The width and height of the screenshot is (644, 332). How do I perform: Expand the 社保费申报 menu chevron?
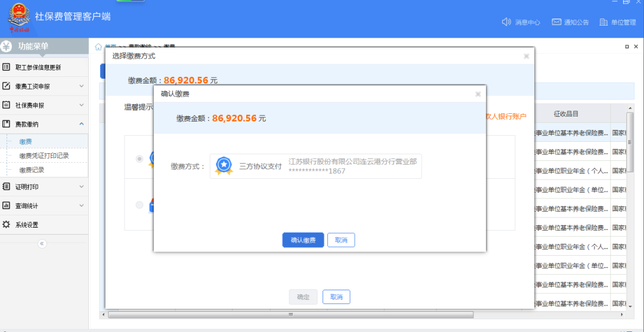81,105
